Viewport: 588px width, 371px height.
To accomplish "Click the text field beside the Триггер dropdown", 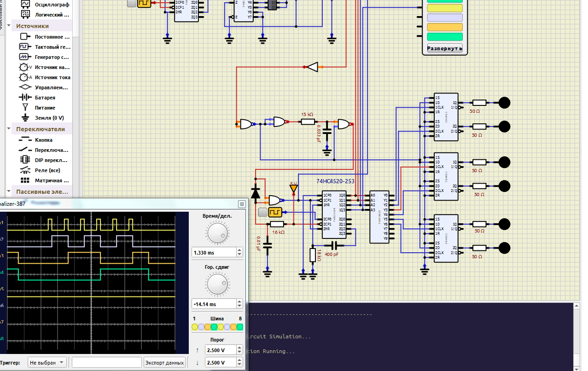I will pyautogui.click(x=107, y=362).
